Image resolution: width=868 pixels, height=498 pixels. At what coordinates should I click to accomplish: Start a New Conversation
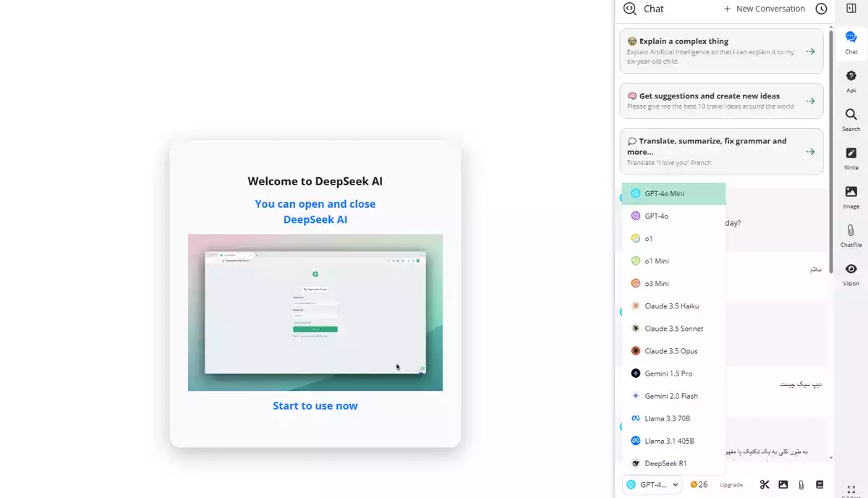coord(765,9)
